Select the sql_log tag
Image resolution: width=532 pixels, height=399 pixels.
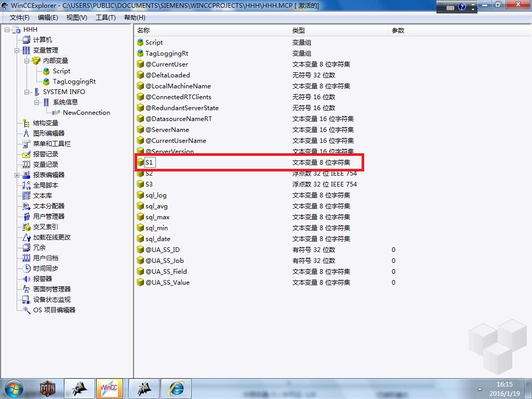point(156,195)
